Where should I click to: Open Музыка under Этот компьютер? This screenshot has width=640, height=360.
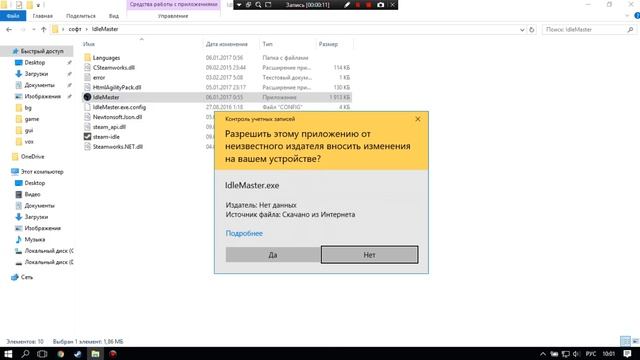[x=35, y=240]
